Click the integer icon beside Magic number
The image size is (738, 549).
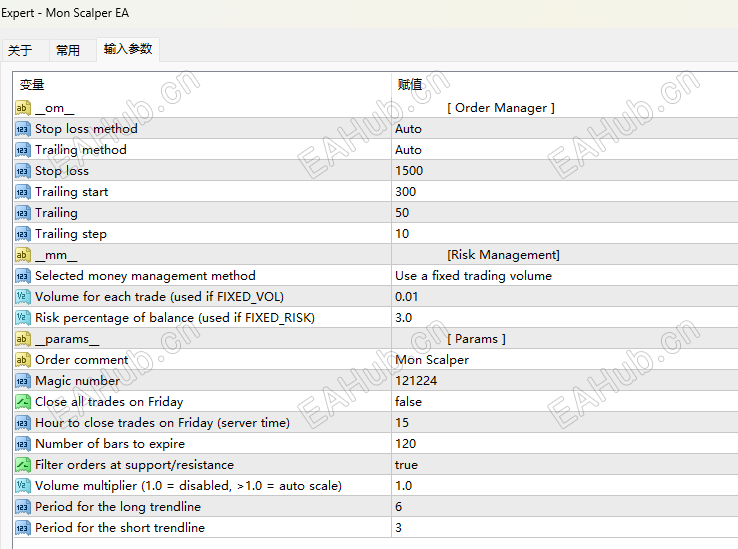(x=23, y=381)
